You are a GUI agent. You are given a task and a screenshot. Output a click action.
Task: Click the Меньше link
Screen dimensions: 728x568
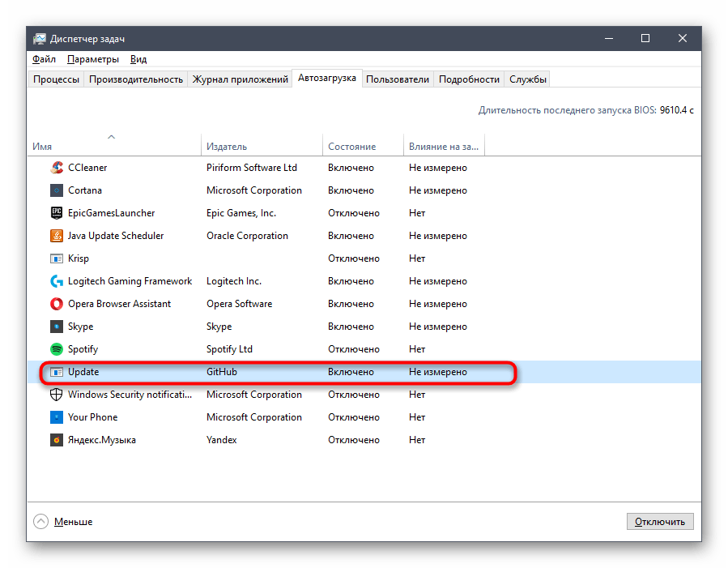pos(74,522)
